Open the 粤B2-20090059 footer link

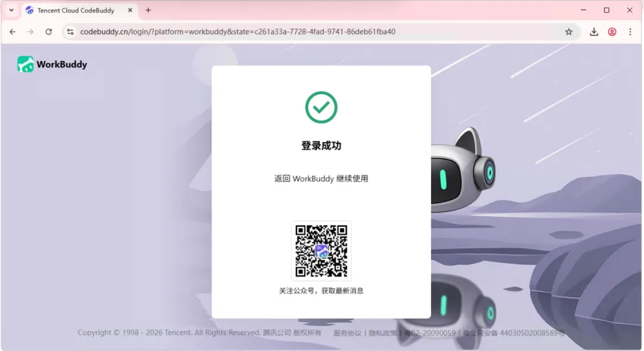pos(430,333)
